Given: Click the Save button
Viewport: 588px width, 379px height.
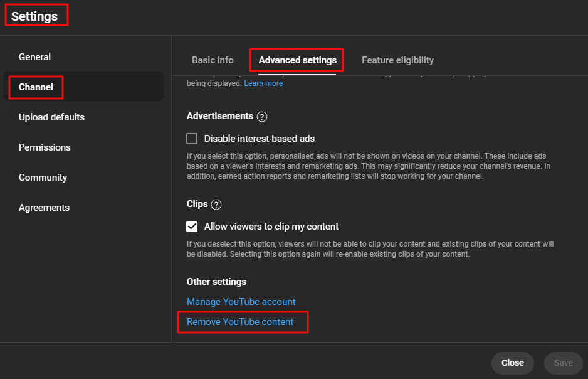Looking at the screenshot, I should click(x=563, y=363).
